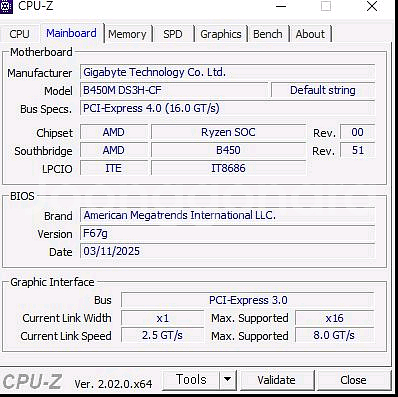Click the CPU-Z app icon in title bar
The height and width of the screenshot is (397, 398).
[x=6, y=6]
